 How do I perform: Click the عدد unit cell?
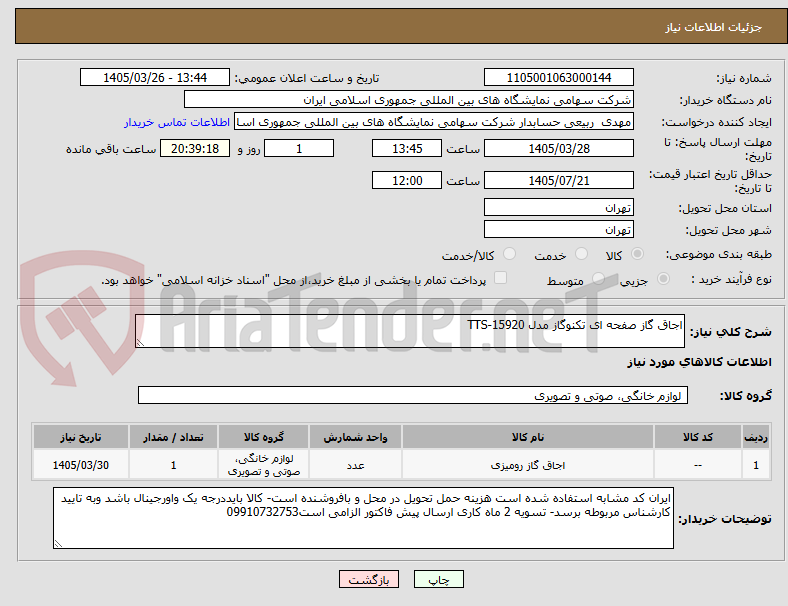(355, 465)
